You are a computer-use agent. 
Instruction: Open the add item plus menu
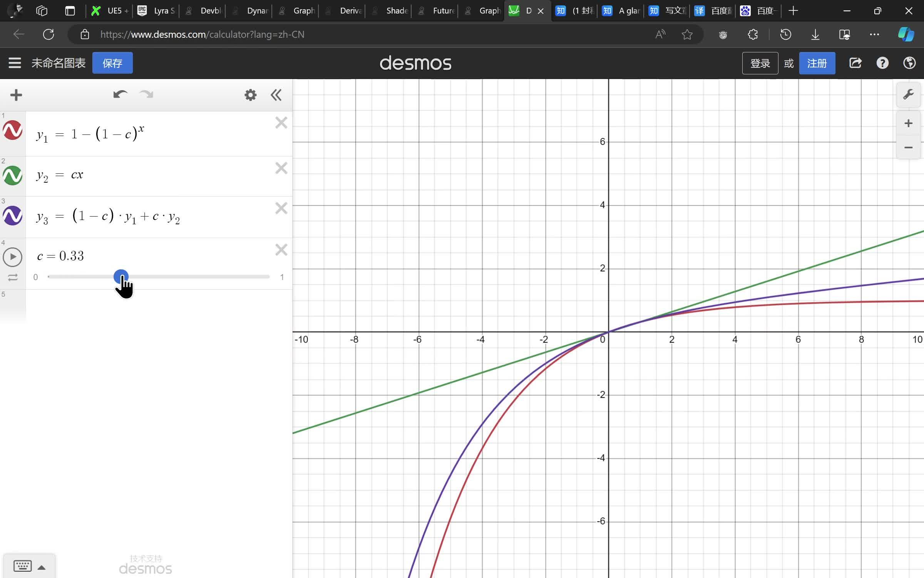coord(16,95)
